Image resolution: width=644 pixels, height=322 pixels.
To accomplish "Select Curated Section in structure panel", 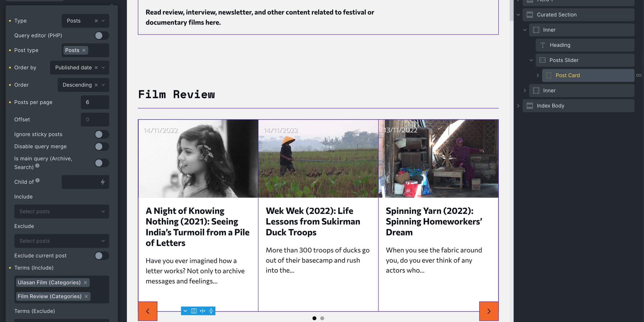I will 578,15.
